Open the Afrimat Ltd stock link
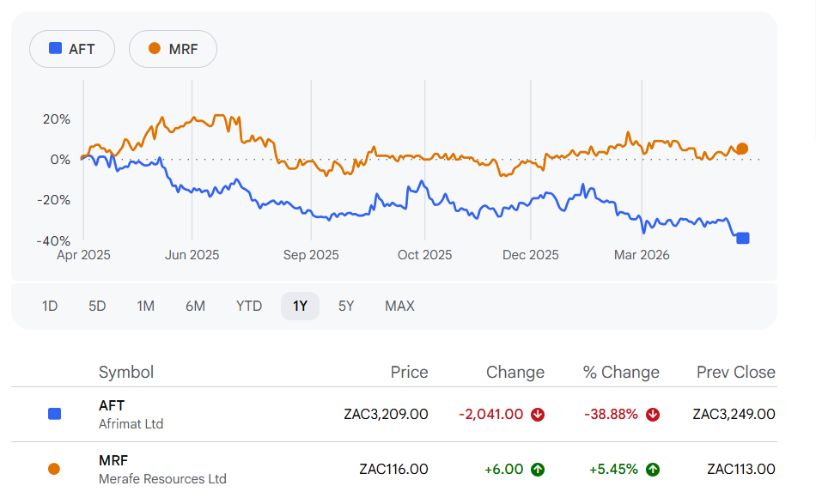Screen dimensions: 816x504 [131, 423]
